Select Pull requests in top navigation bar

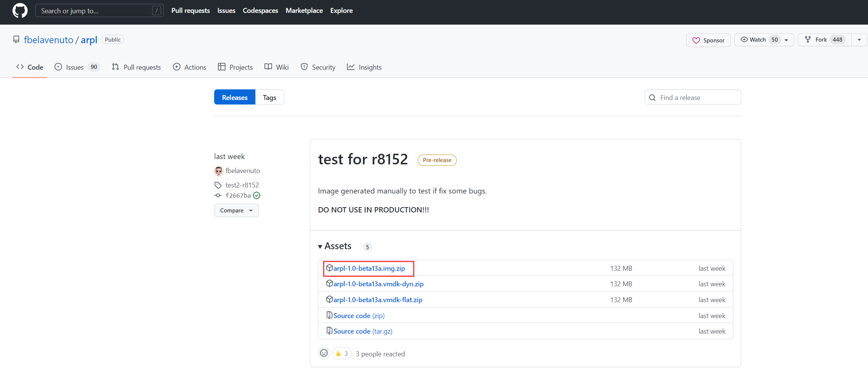[190, 11]
